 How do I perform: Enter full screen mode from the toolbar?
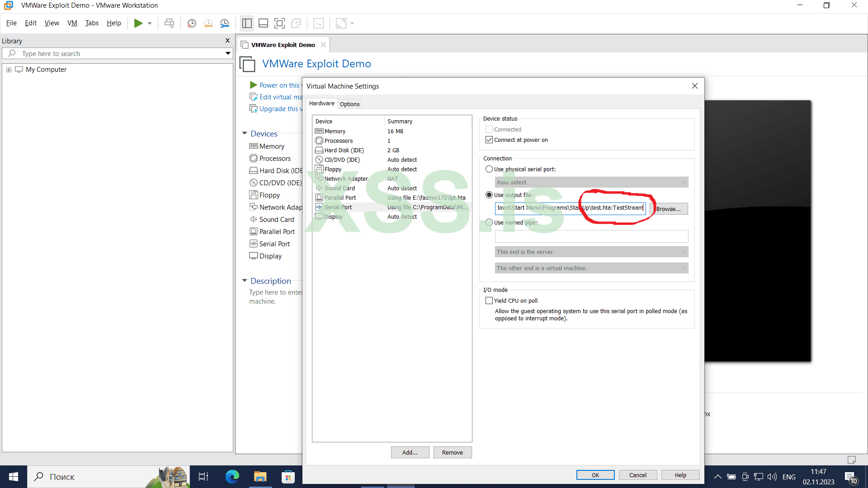(x=279, y=23)
